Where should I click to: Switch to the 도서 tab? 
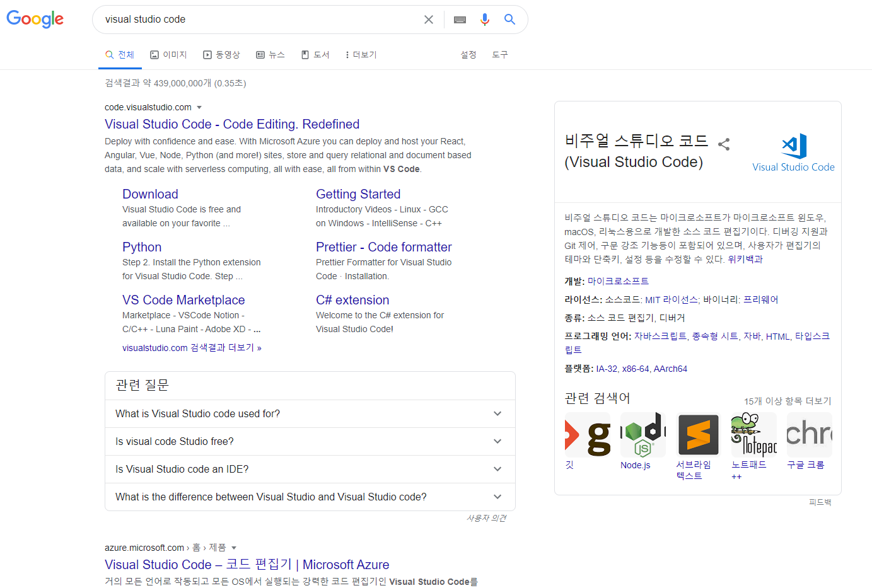coord(315,55)
